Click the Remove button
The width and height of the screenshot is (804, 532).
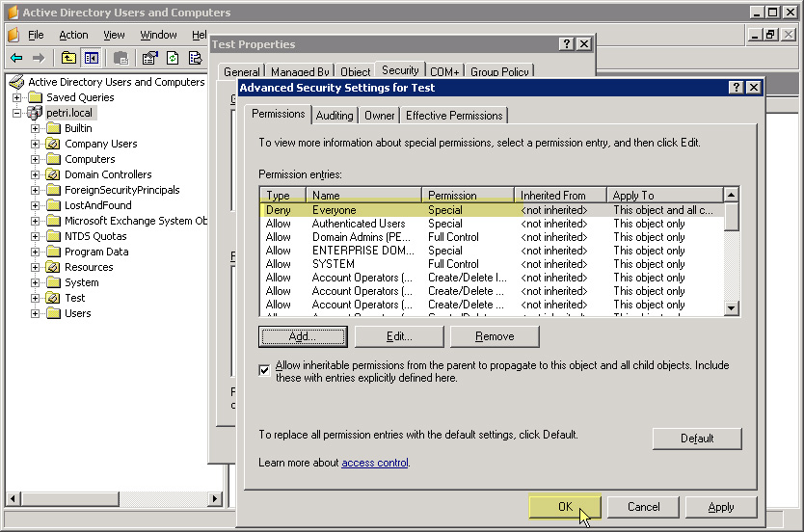pos(495,336)
